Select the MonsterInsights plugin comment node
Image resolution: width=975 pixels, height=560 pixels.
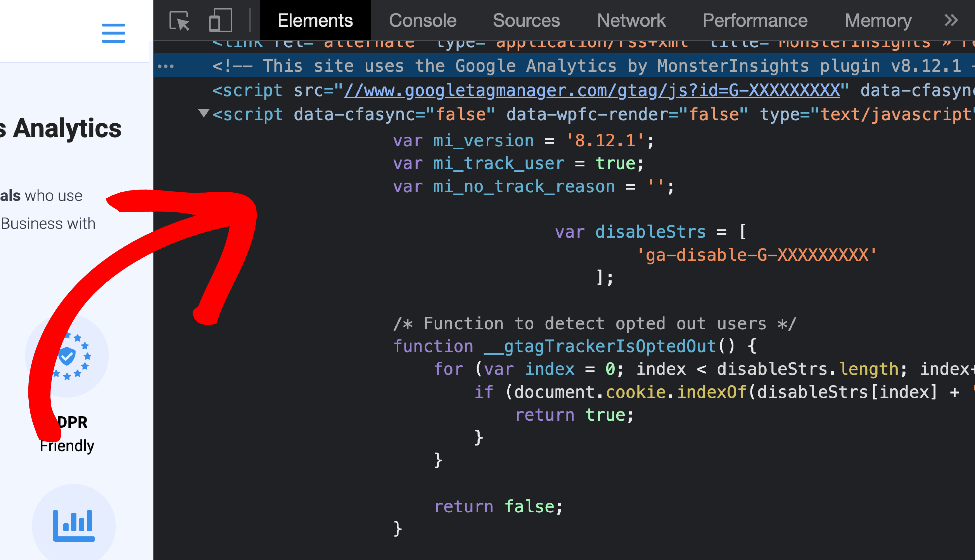click(577, 66)
